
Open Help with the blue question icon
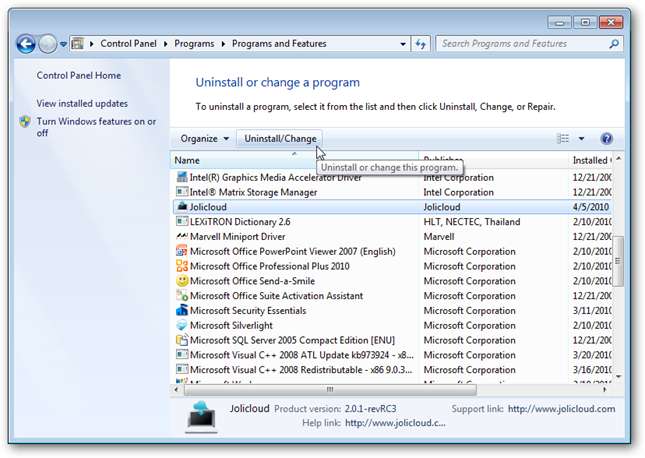(606, 139)
